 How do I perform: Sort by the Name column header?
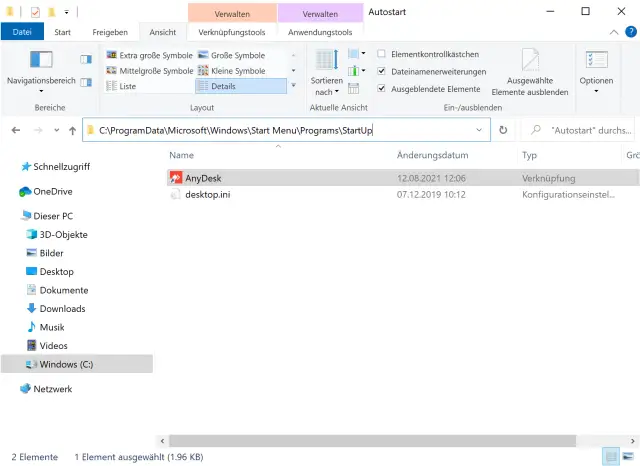pyautogui.click(x=182, y=155)
